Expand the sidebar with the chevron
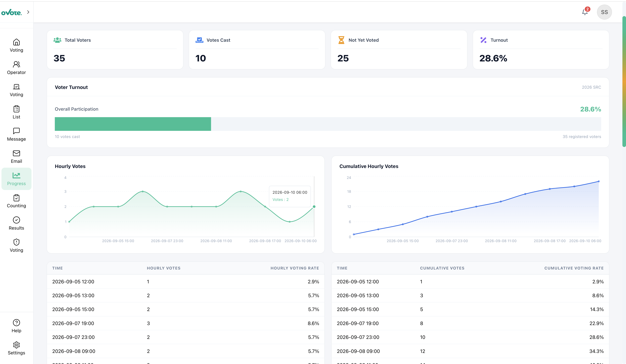Image resolution: width=626 pixels, height=364 pixels. pos(28,12)
